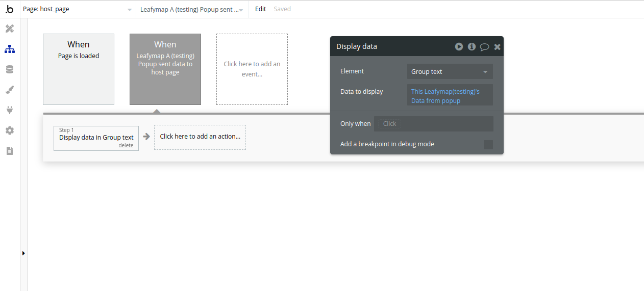
Task: Select the Leafymap A Popup sent data event
Action: tap(165, 69)
